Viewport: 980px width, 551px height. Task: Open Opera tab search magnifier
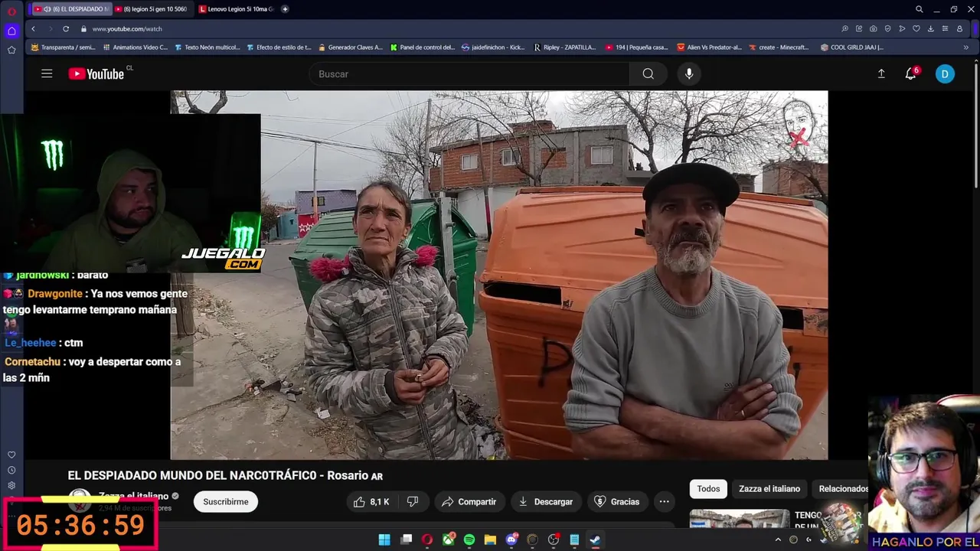point(920,9)
